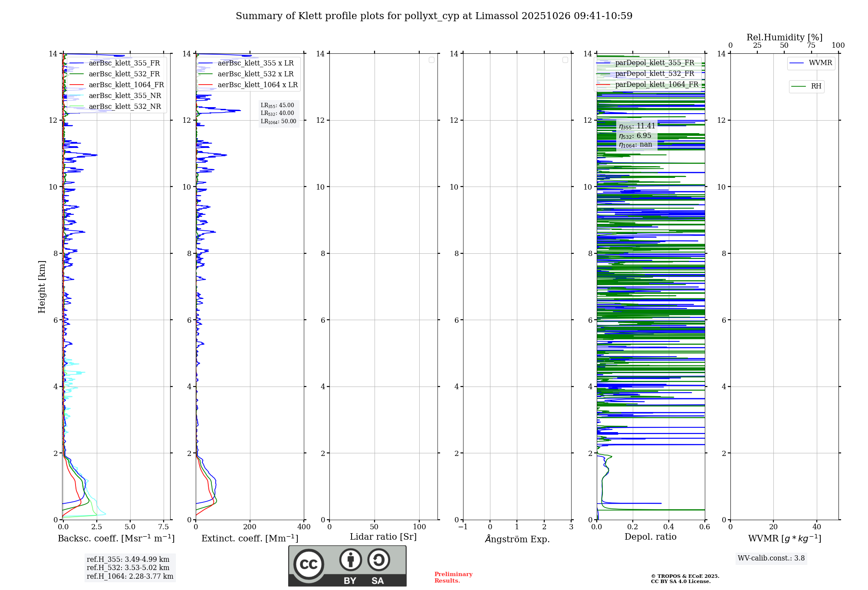Click the ref.H_355 reference height text
Screen dimensions: 868x590
coord(128,560)
